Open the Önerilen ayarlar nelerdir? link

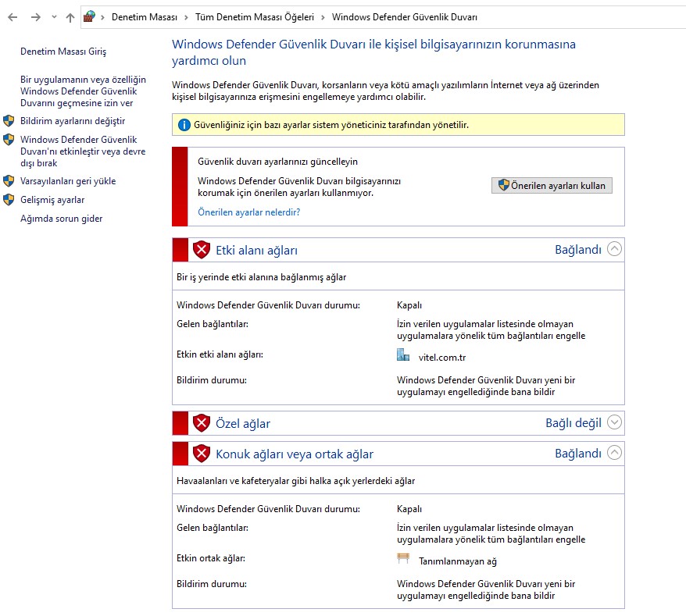pyautogui.click(x=249, y=212)
